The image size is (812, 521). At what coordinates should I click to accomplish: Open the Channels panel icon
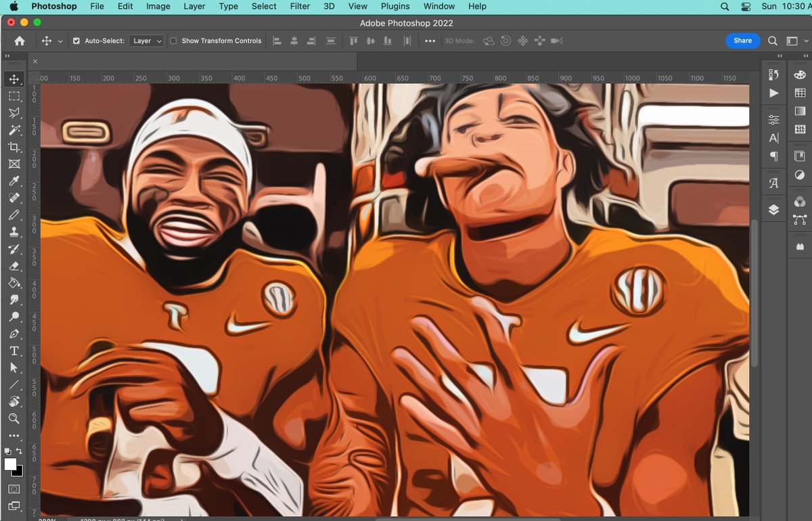click(x=800, y=202)
